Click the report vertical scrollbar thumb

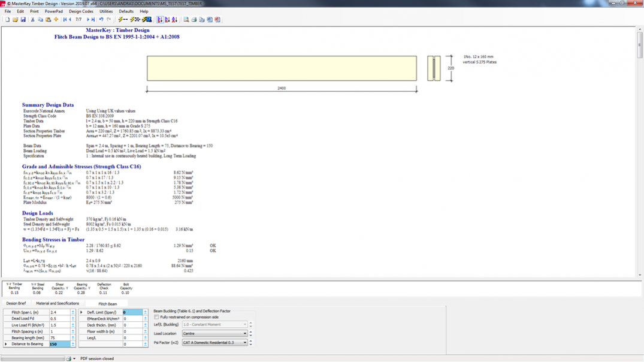point(639,45)
